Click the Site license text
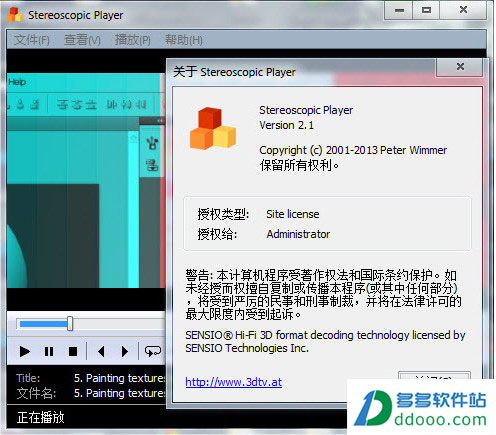Image resolution: width=496 pixels, height=435 pixels. tap(293, 214)
